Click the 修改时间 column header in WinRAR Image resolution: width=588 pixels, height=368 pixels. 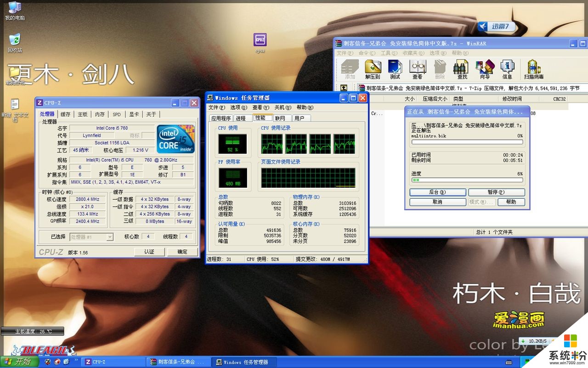[x=512, y=99]
